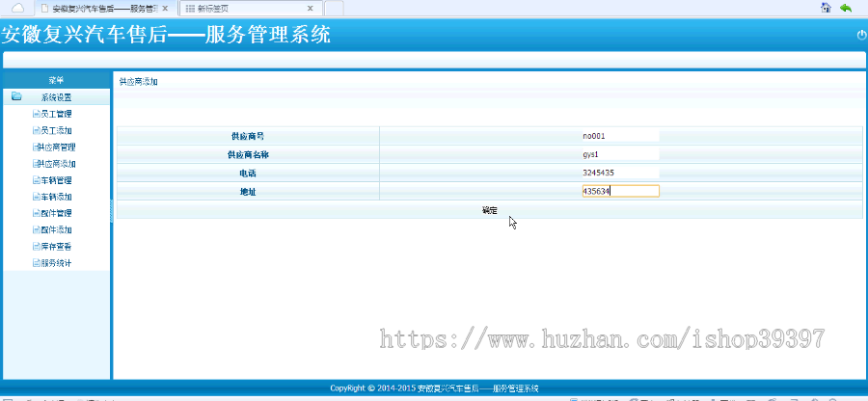Click the logout power icon in header
Screen dimensions: 868x401
(861, 35)
